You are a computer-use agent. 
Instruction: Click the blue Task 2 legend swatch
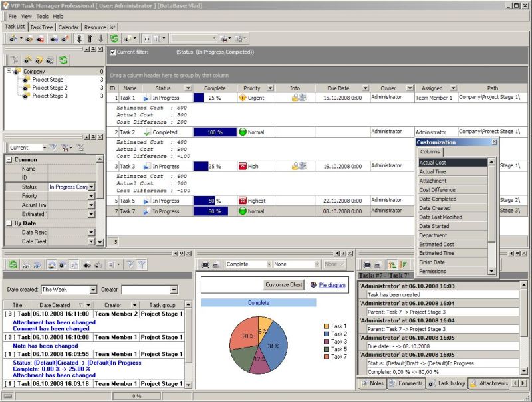point(327,334)
